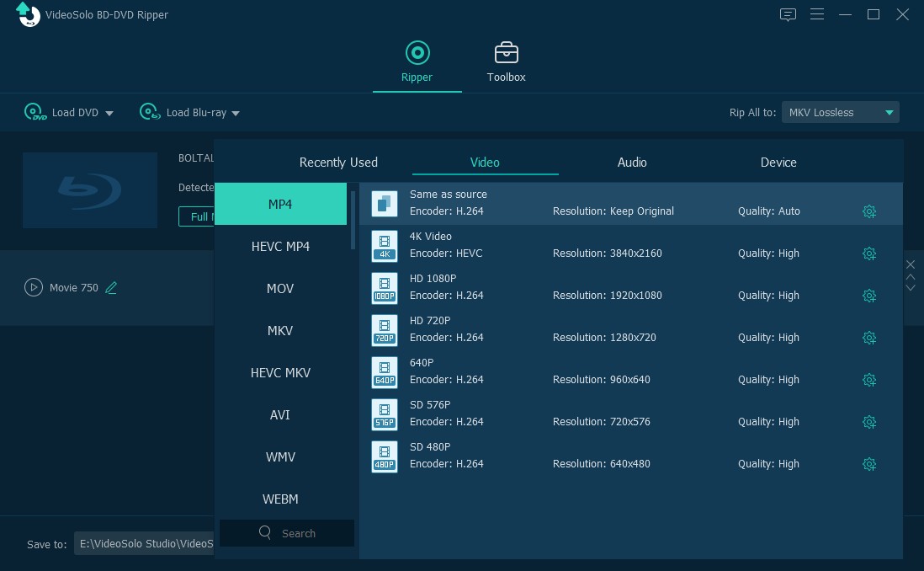Edit the Movie 750 title with pencil icon

(x=110, y=287)
